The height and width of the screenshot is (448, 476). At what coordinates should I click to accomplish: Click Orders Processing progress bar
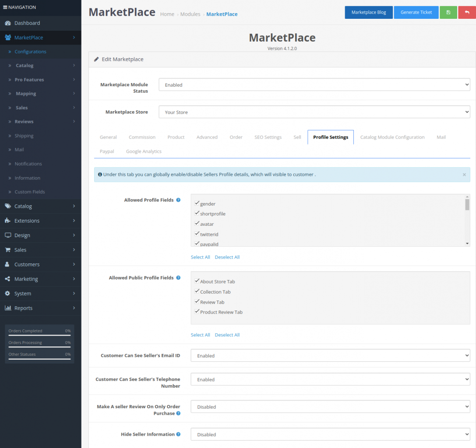pos(39,347)
